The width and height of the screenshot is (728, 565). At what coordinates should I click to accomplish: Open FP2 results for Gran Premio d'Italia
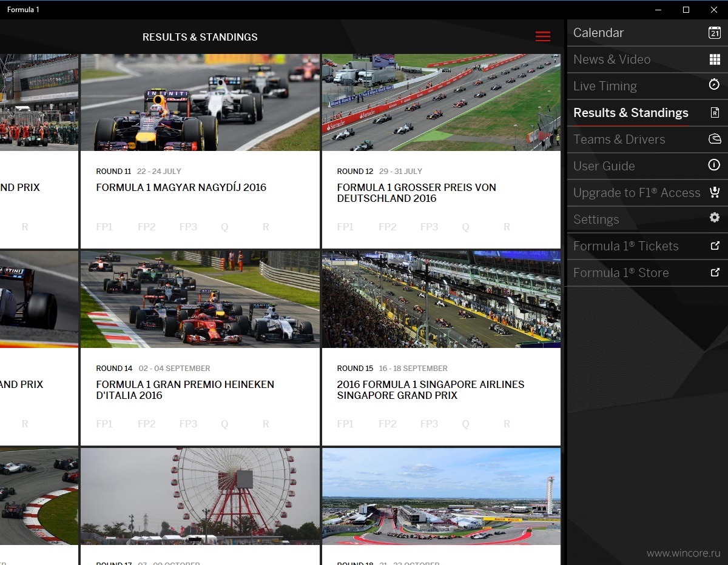coord(146,424)
